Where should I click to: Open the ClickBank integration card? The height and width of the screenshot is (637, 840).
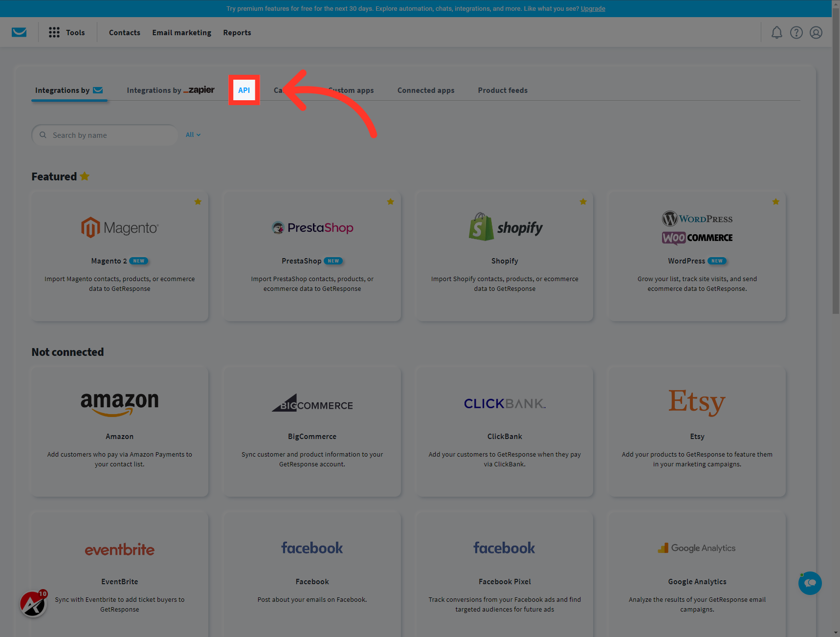click(x=504, y=432)
